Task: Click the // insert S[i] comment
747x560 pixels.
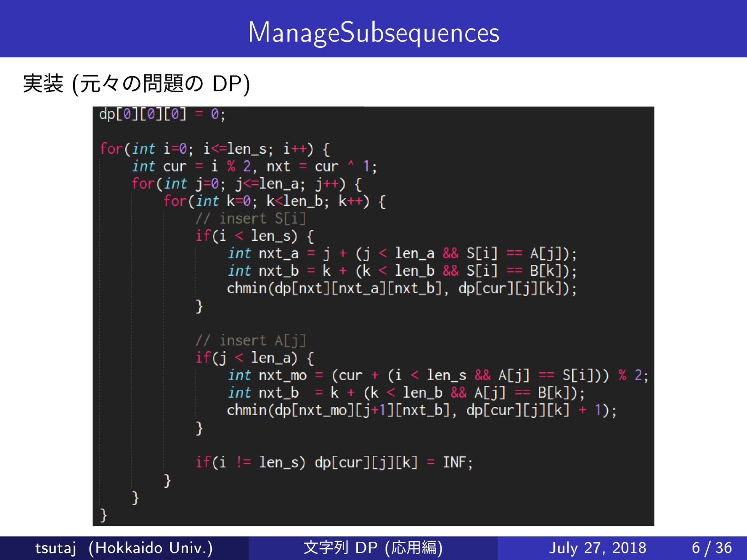Action: point(251,219)
